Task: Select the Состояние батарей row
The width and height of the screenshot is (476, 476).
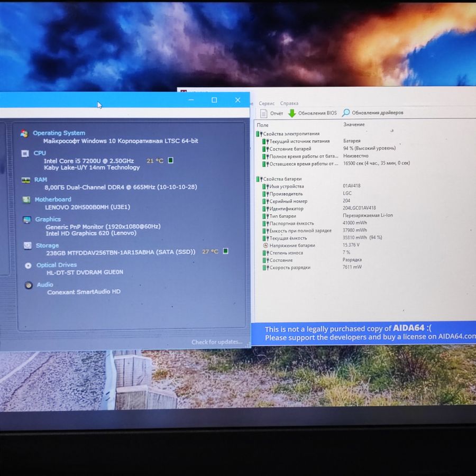Action: pos(329,149)
